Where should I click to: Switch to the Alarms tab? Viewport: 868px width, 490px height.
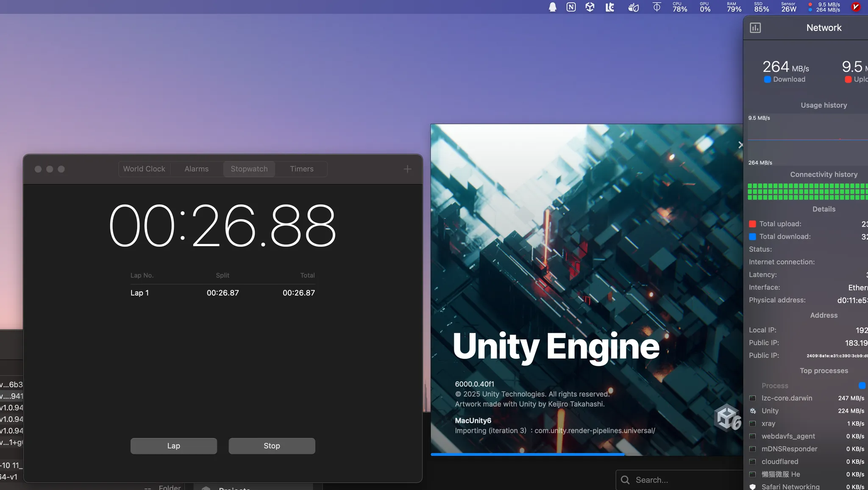197,169
